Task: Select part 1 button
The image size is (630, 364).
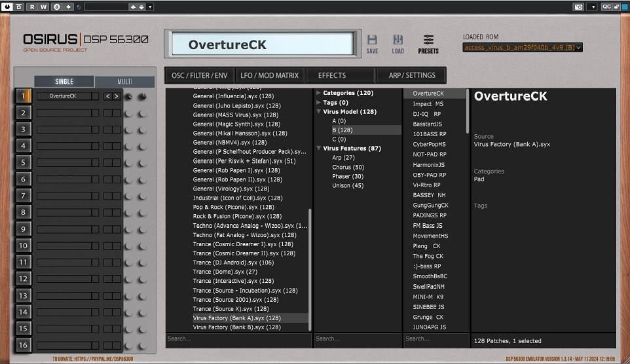Action: [x=23, y=96]
